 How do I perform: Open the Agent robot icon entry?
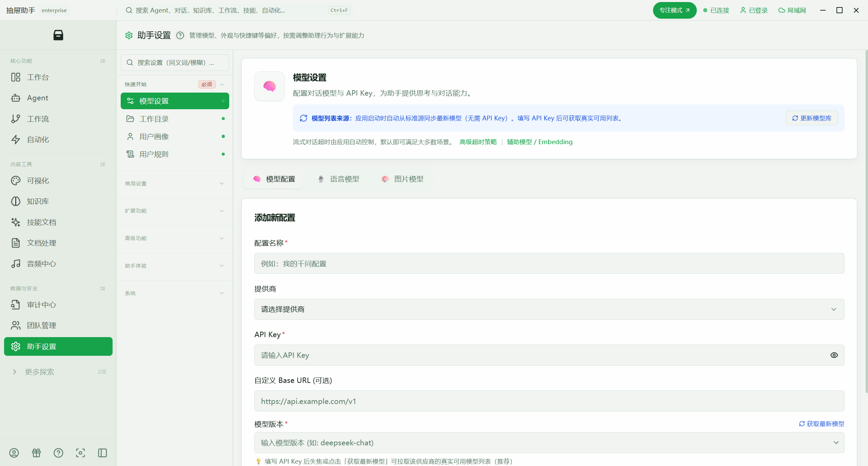pos(16,98)
